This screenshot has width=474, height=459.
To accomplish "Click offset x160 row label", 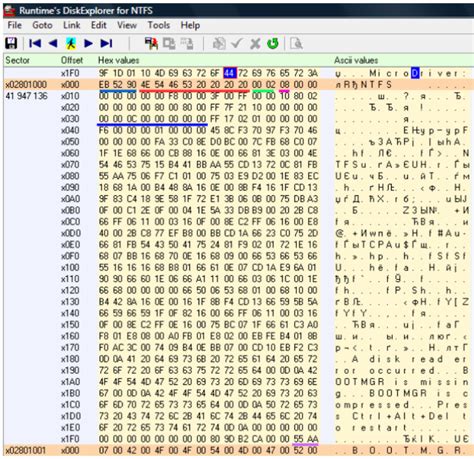I will tap(70, 336).
